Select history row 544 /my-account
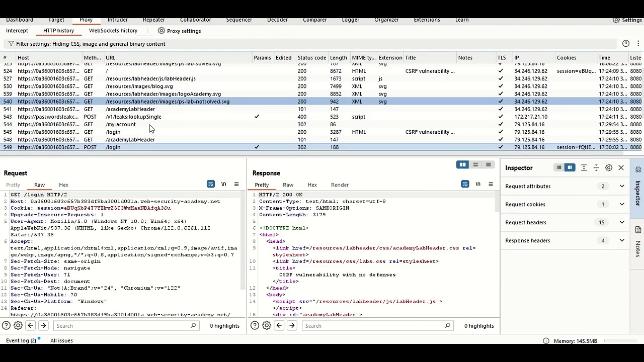Screen dimensions: 644x362 pyautogui.click(x=321, y=124)
